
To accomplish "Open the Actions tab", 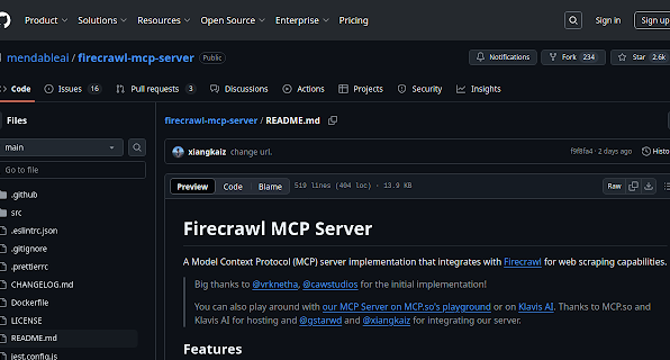I will pyautogui.click(x=303, y=89).
